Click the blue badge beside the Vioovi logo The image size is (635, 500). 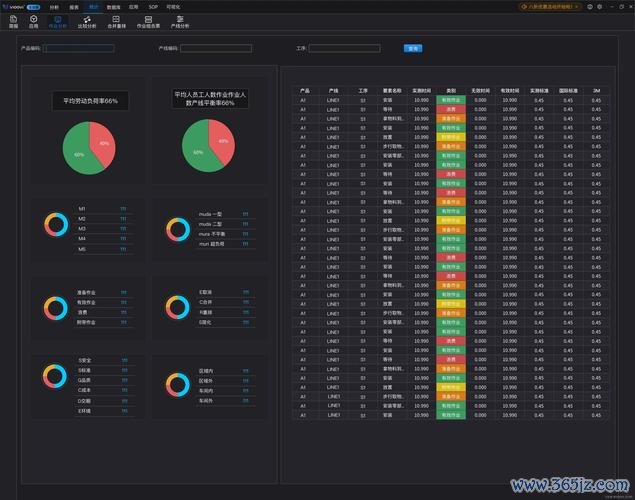click(33, 7)
